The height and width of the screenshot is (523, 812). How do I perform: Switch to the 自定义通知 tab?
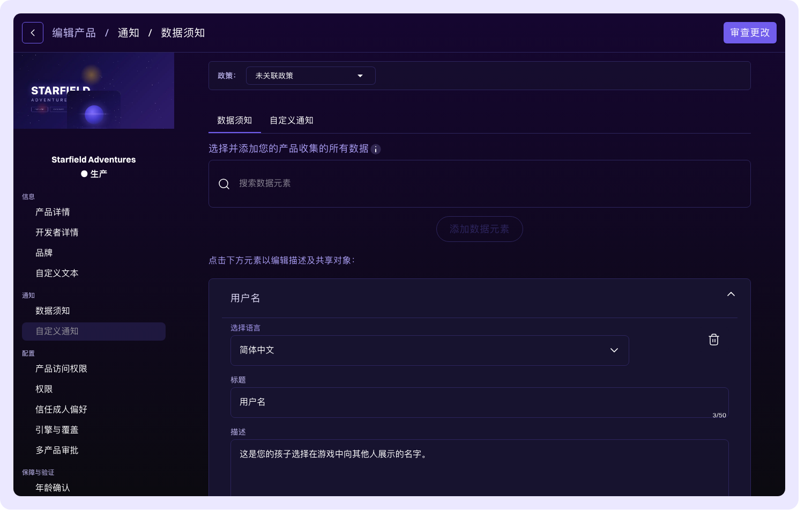tap(292, 121)
